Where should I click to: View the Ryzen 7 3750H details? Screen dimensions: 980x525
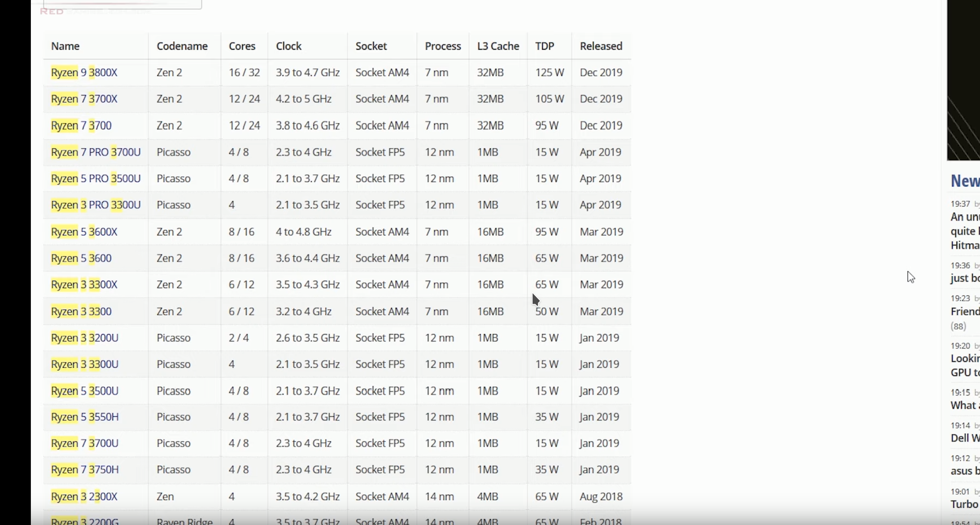pos(85,469)
